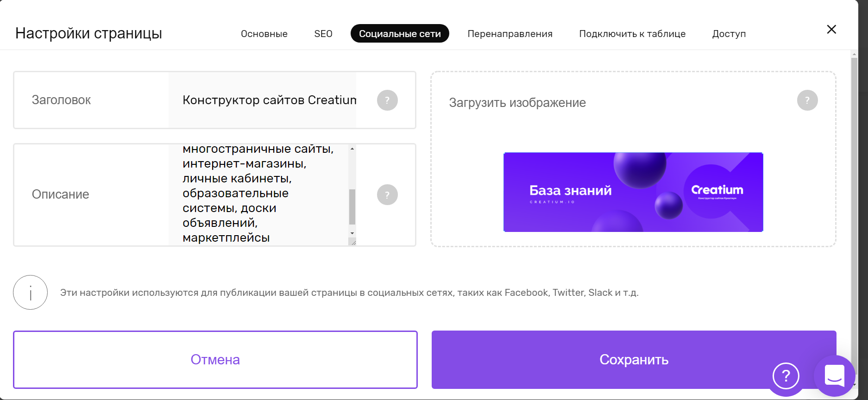Click the description scrollbar down arrow
This screenshot has height=400, width=868.
[352, 233]
